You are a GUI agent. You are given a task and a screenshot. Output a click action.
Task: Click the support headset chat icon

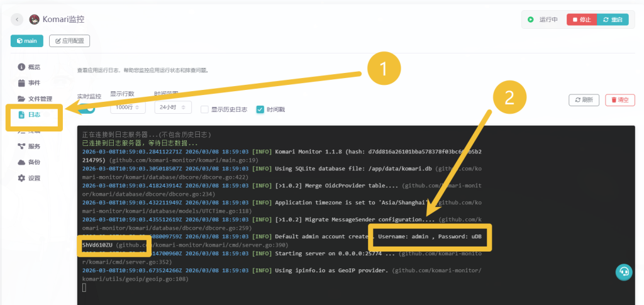[x=623, y=272]
